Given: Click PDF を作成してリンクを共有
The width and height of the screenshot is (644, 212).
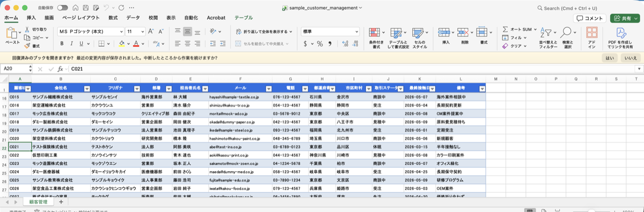Looking at the screenshot, I should [x=621, y=38].
